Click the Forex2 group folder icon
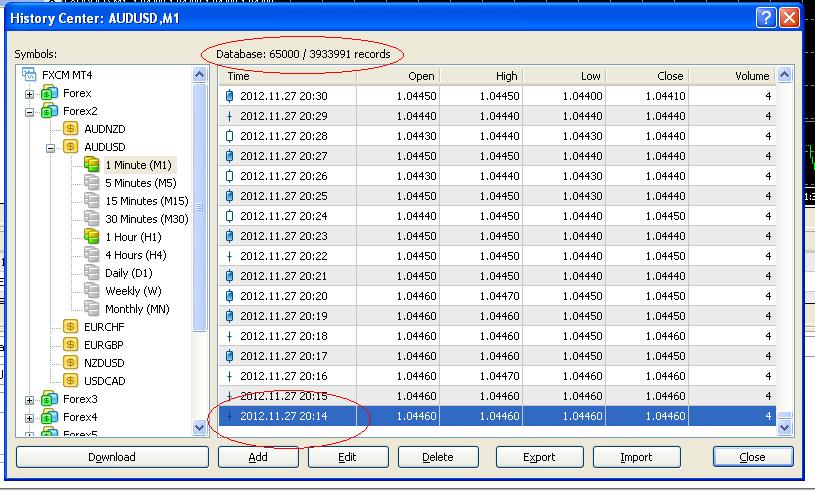This screenshot has width=815, height=491. (50, 111)
